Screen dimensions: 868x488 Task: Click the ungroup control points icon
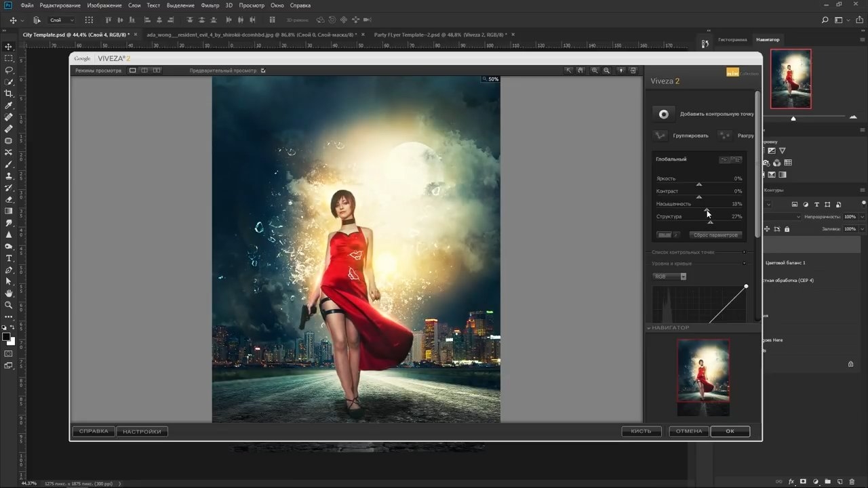click(x=725, y=136)
